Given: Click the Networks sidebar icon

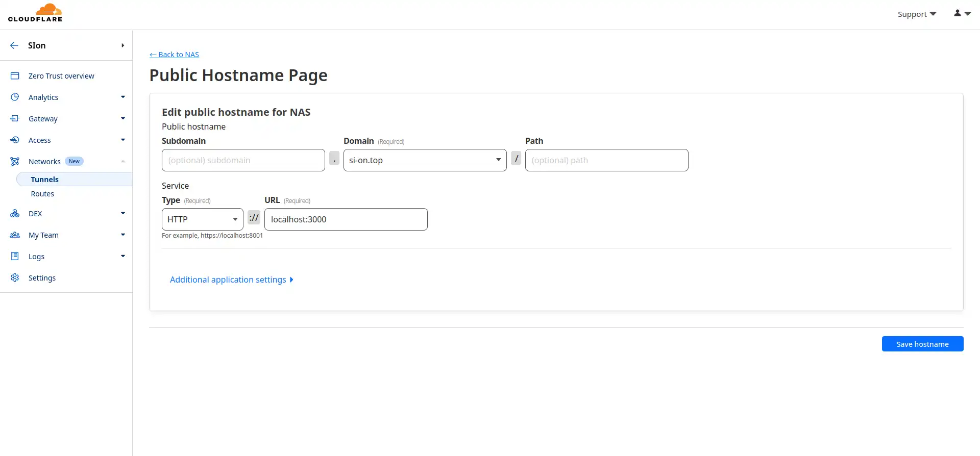Looking at the screenshot, I should (15, 162).
